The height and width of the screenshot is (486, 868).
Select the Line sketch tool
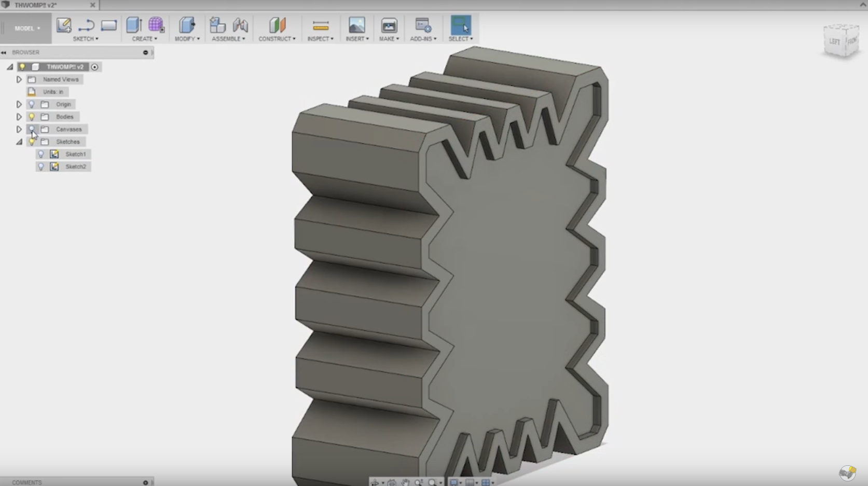pos(86,25)
